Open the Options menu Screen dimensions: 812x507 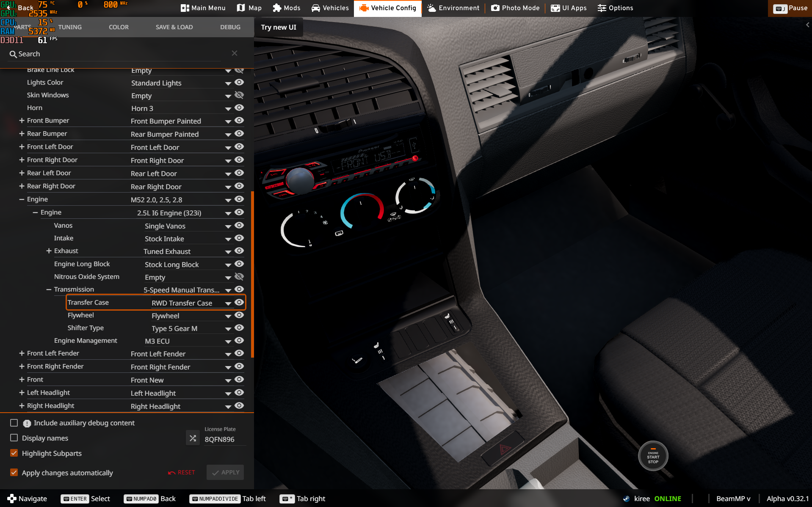[x=615, y=8]
